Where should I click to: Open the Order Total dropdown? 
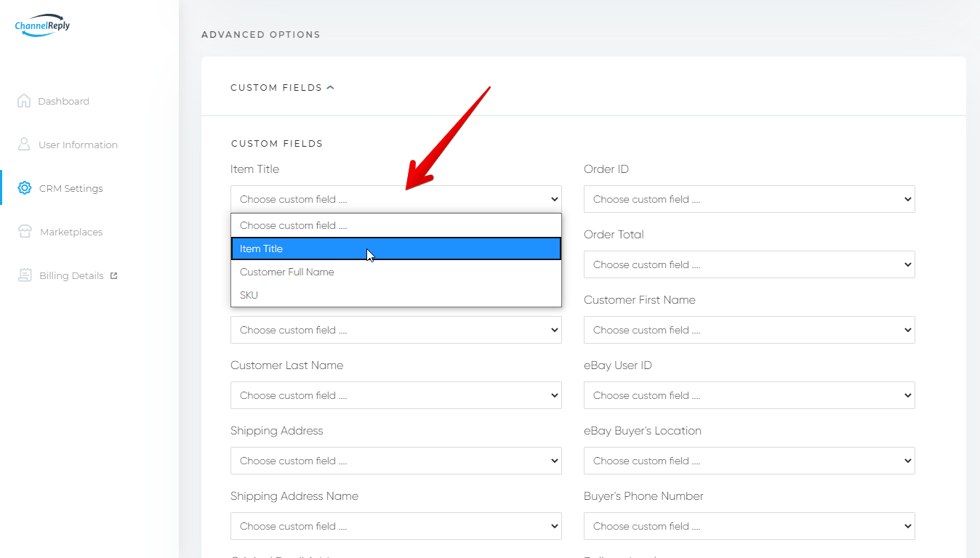click(750, 264)
